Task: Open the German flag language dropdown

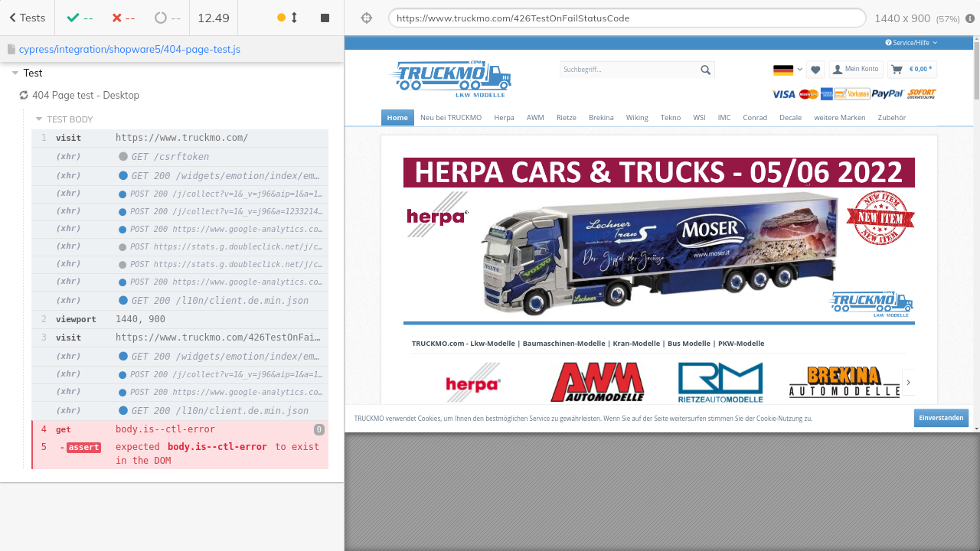Action: pos(787,70)
